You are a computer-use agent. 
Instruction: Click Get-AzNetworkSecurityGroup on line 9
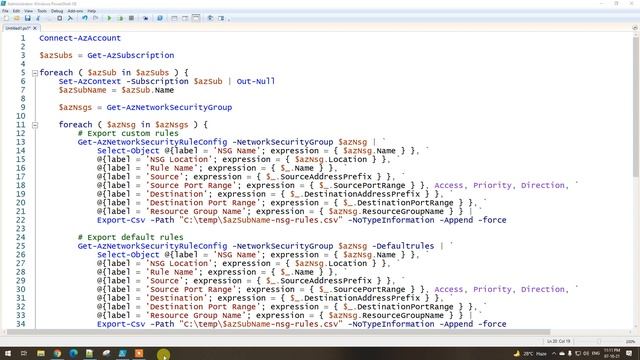tap(169, 107)
